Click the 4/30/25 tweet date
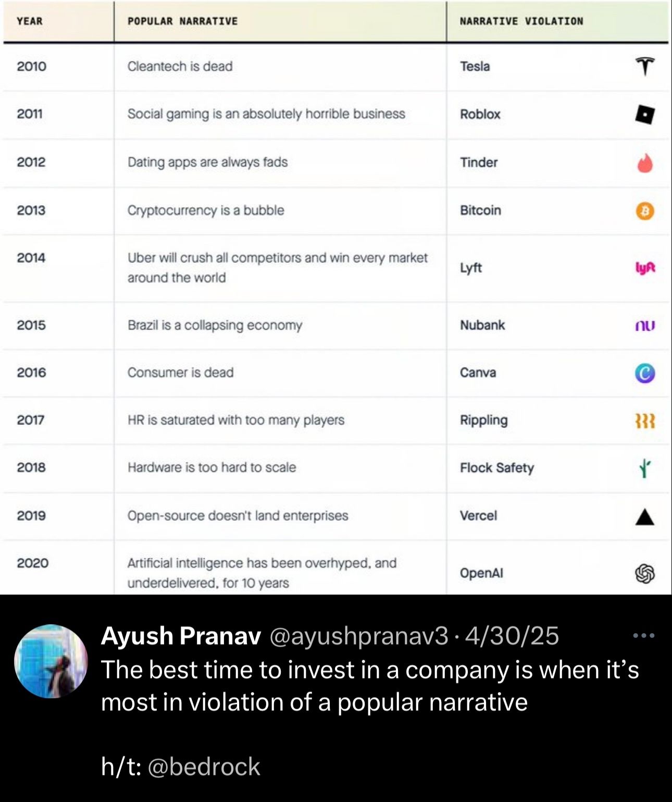 (x=512, y=636)
